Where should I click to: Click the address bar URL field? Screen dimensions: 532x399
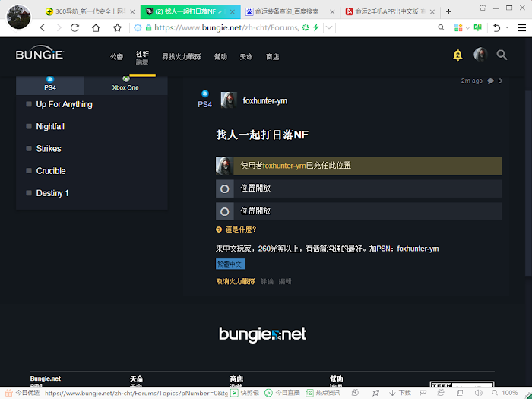coord(226,27)
